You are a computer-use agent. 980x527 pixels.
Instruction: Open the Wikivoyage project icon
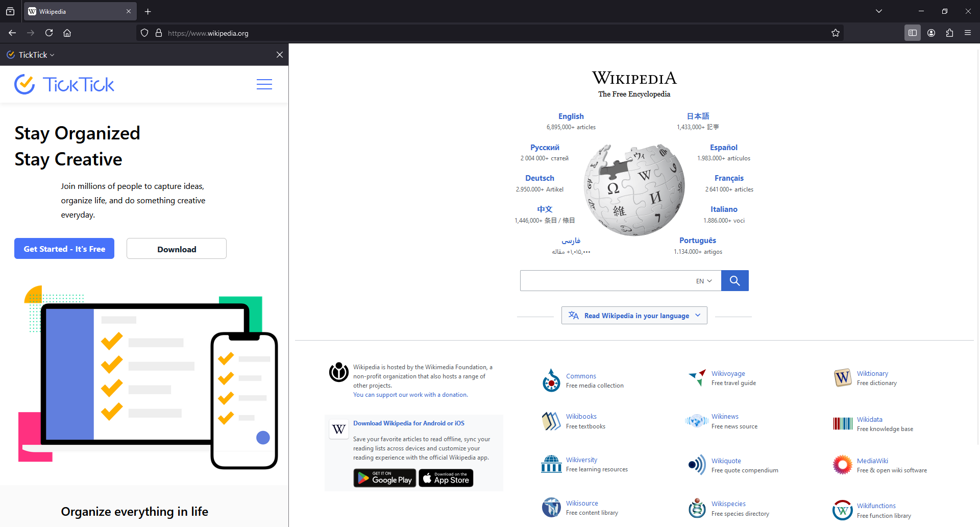pos(697,378)
